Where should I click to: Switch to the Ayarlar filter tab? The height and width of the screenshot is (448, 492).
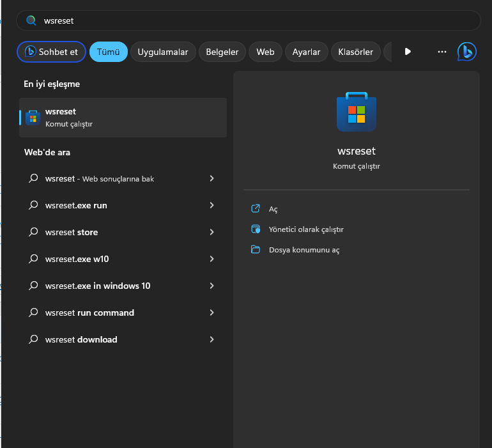[x=307, y=52]
